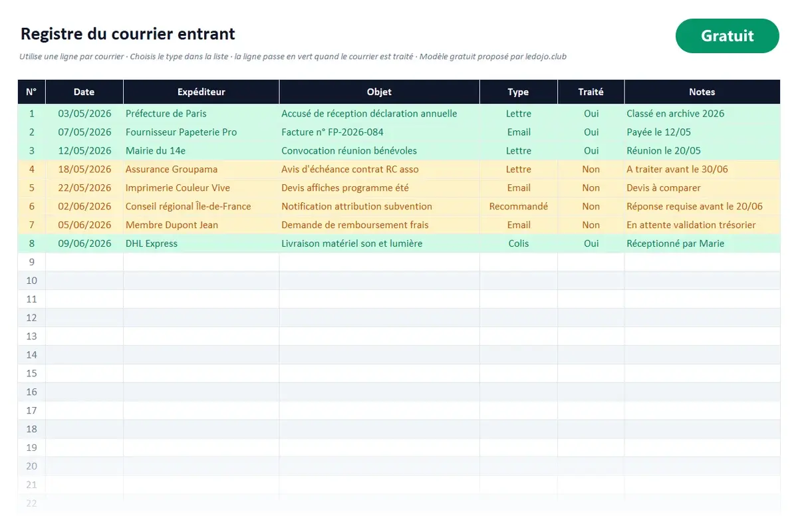Click Notification attribution subvention cell
798x532 pixels.
tap(379, 207)
